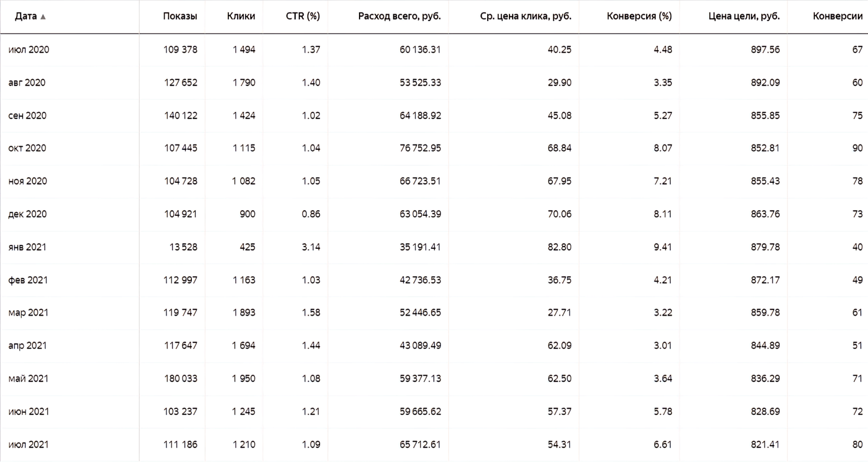Click the Конверсия (%) column header

[x=639, y=16]
